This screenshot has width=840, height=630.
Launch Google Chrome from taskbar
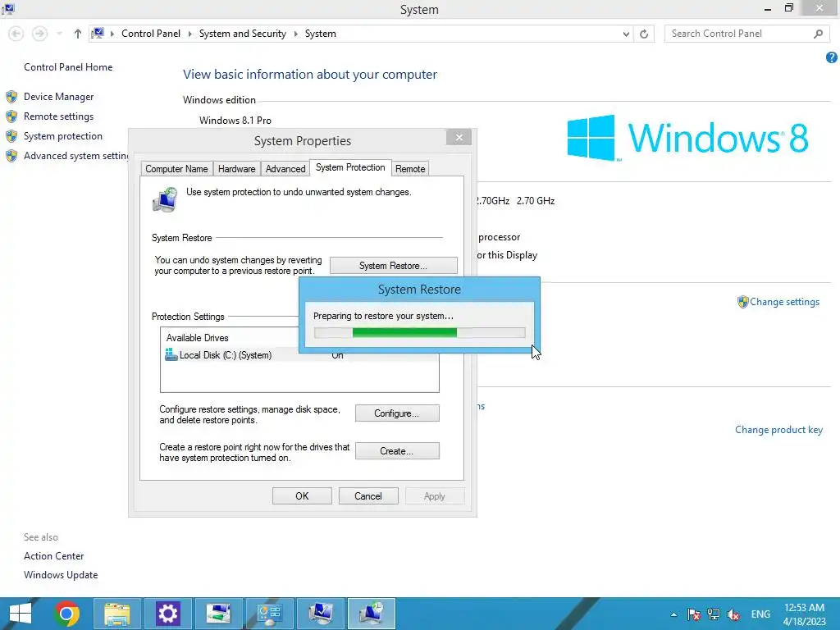pos(67,614)
